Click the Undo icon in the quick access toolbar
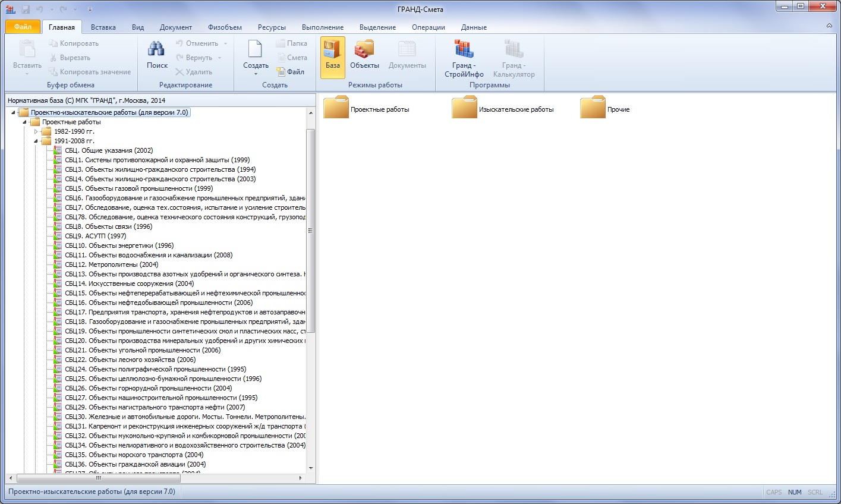Image resolution: width=841 pixels, height=504 pixels. pos(40,10)
